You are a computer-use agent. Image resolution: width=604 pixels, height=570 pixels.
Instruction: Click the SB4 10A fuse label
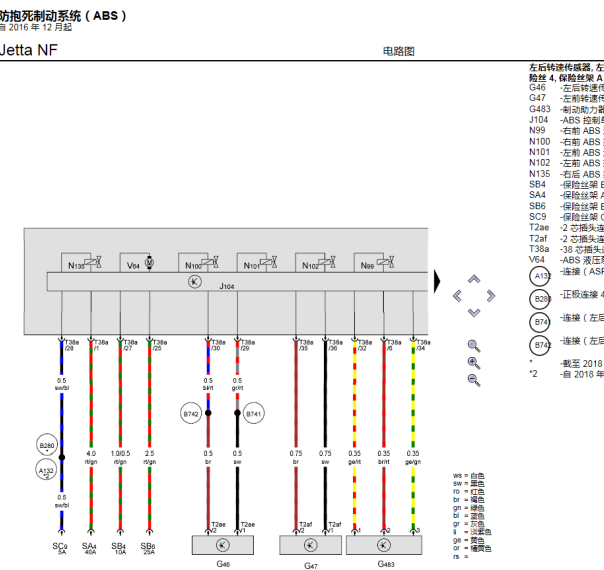tap(119, 548)
